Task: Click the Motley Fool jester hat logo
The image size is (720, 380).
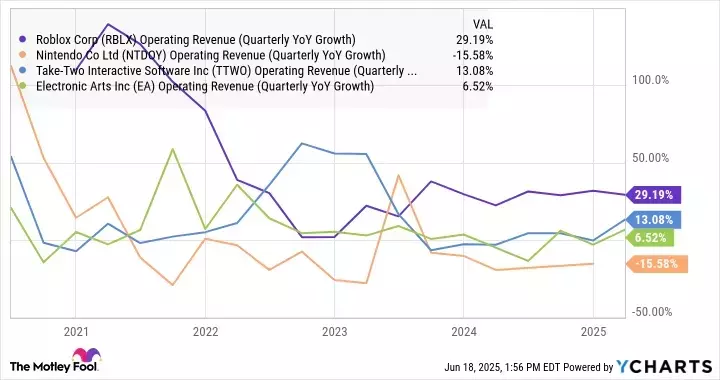Action: pos(86,356)
